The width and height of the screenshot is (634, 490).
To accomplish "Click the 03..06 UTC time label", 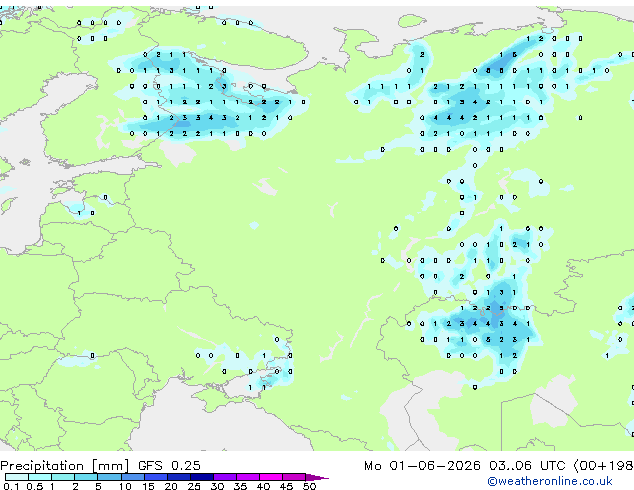I will click(x=527, y=466).
